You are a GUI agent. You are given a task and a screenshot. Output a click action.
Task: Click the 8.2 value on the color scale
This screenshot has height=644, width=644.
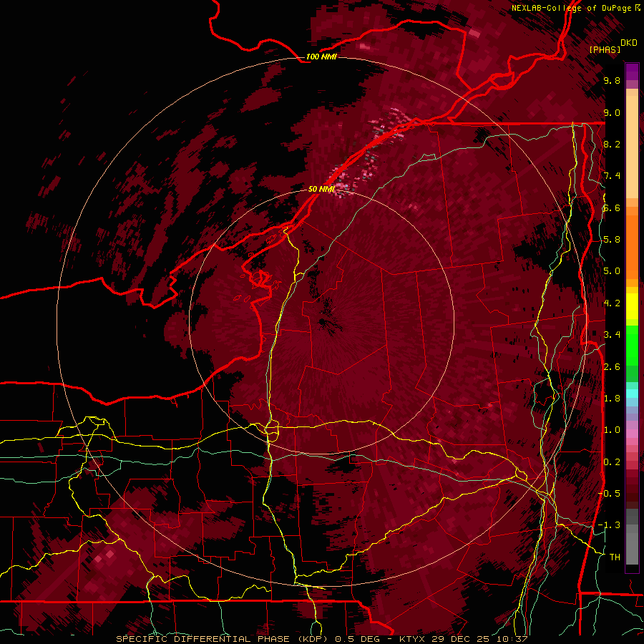pos(612,144)
